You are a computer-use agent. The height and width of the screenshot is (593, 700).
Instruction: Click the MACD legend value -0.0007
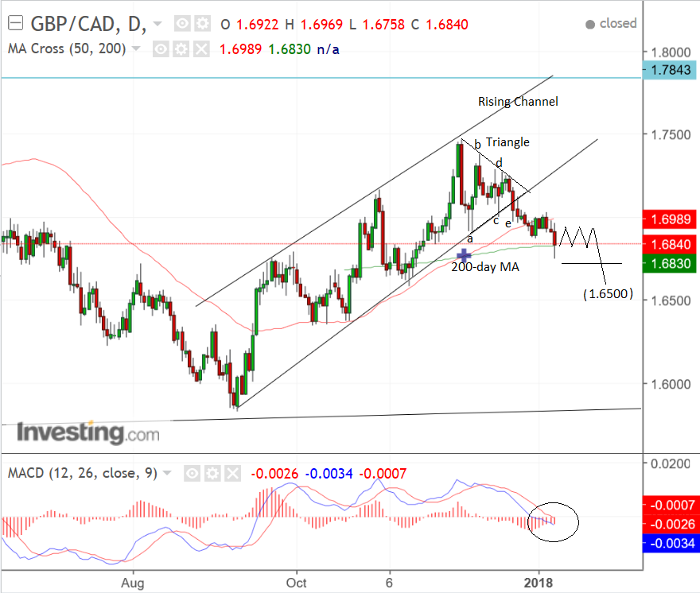click(x=383, y=474)
